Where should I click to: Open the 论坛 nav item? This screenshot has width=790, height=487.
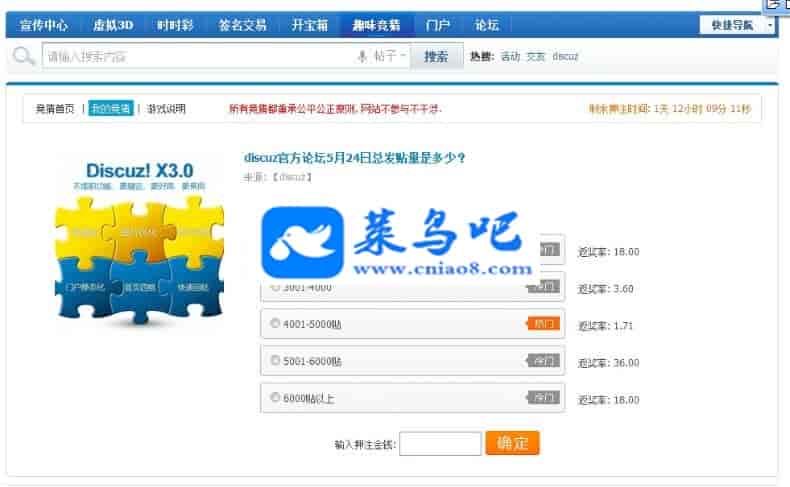(x=487, y=25)
